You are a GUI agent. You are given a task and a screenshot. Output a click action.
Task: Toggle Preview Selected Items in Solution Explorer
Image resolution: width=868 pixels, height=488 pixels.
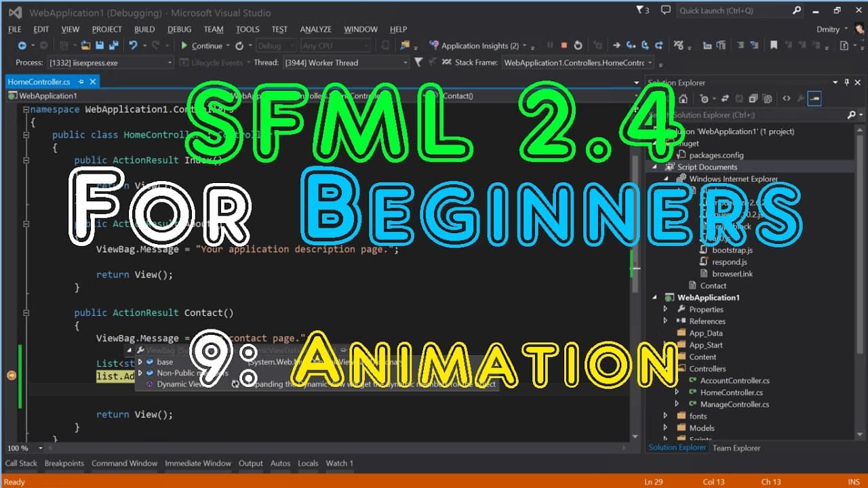[x=814, y=98]
